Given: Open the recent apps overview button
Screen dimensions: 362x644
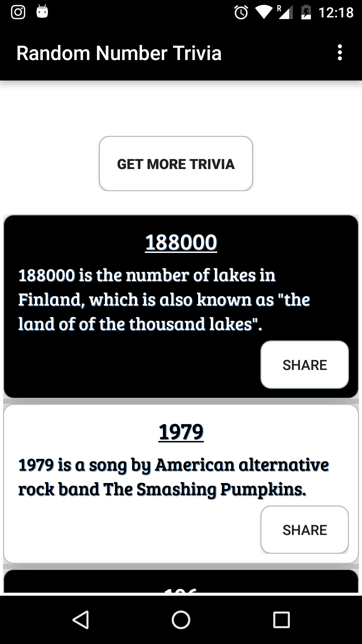Looking at the screenshot, I should [x=281, y=620].
